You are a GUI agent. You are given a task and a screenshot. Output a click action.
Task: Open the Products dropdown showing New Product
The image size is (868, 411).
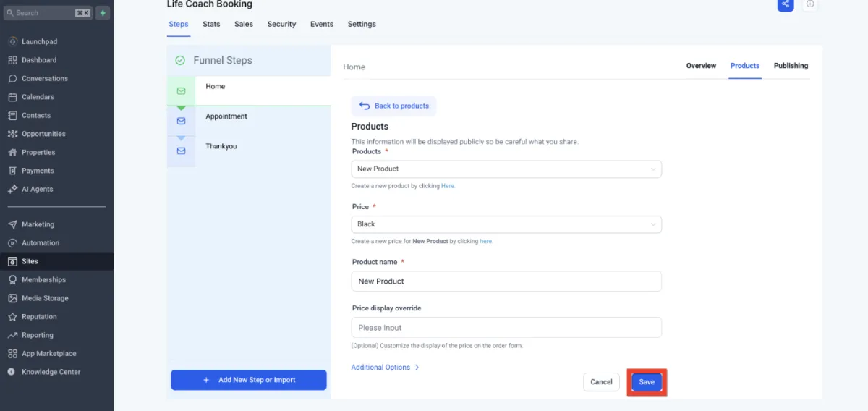point(506,169)
